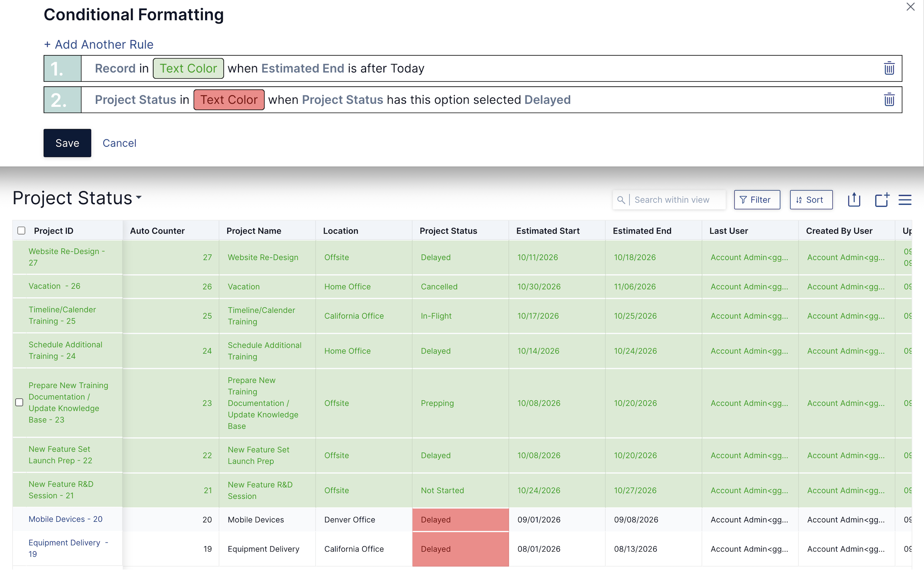Sort by the Project ID column header
The image size is (924, 577).
[54, 231]
